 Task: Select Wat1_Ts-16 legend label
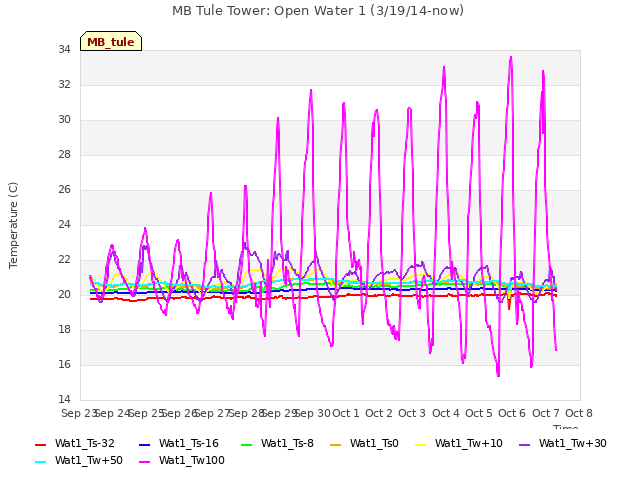coord(189,443)
